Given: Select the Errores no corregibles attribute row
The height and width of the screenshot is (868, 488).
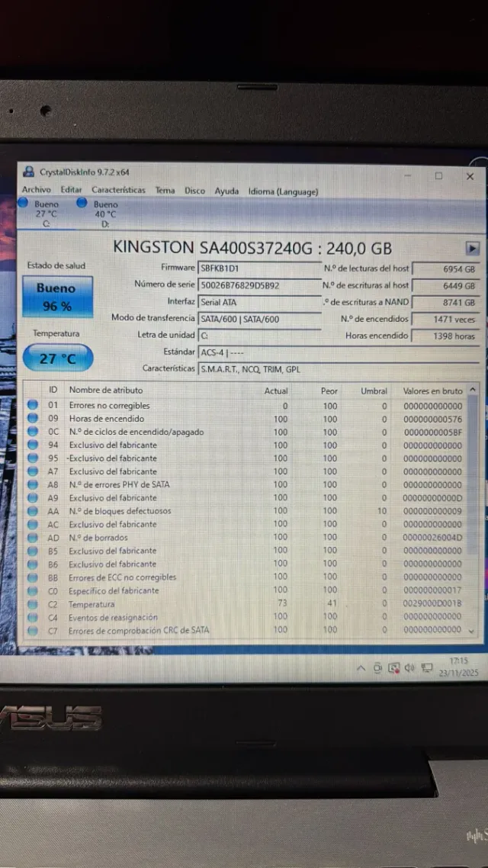Looking at the screenshot, I should tap(245, 405).
